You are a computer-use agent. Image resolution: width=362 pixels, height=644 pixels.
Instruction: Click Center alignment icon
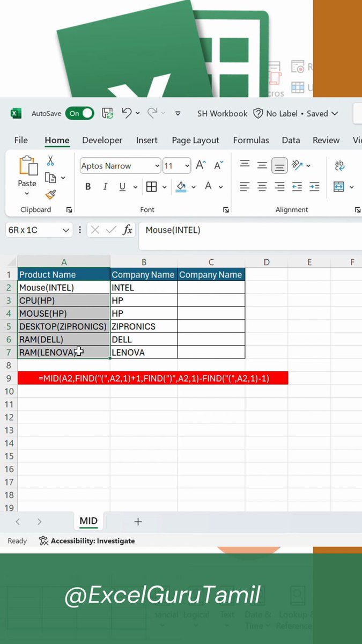pyautogui.click(x=262, y=187)
